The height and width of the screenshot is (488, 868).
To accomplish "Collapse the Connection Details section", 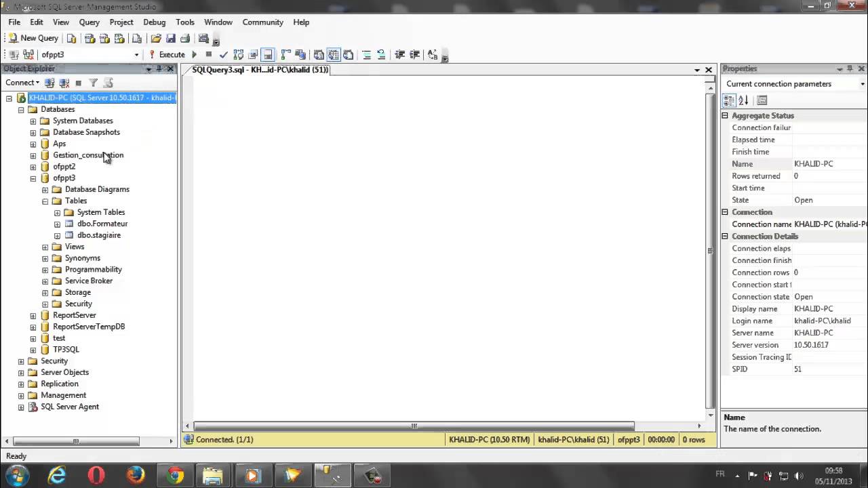I will click(725, 237).
